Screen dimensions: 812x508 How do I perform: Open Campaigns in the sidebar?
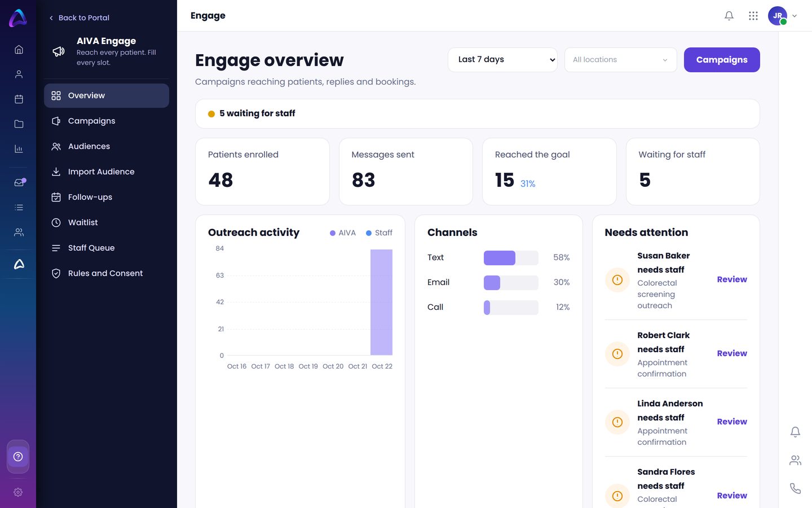coord(107,121)
